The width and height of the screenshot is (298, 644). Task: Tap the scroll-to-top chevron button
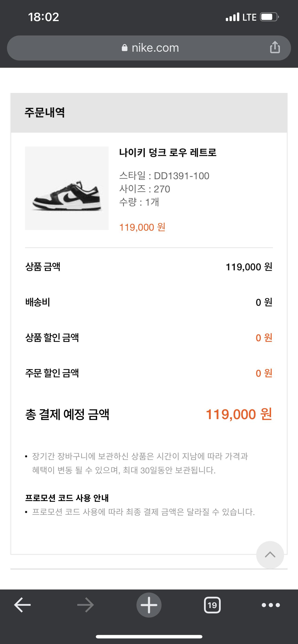pos(270,555)
